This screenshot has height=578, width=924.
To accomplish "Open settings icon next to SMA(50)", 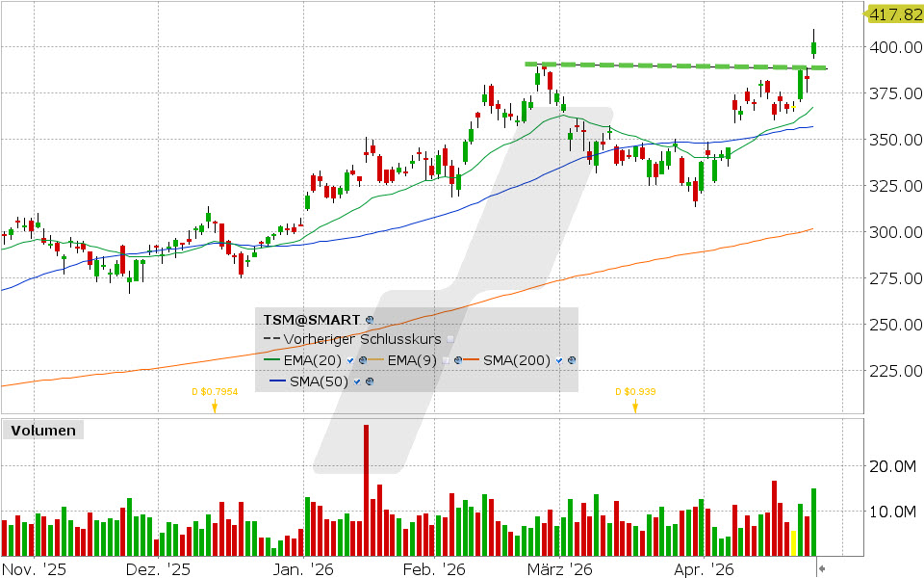I will [370, 381].
